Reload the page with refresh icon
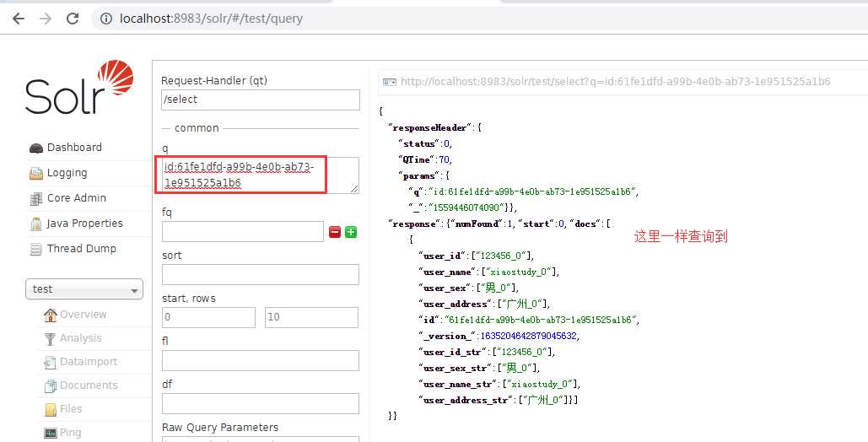This screenshot has height=442, width=868. 73,19
